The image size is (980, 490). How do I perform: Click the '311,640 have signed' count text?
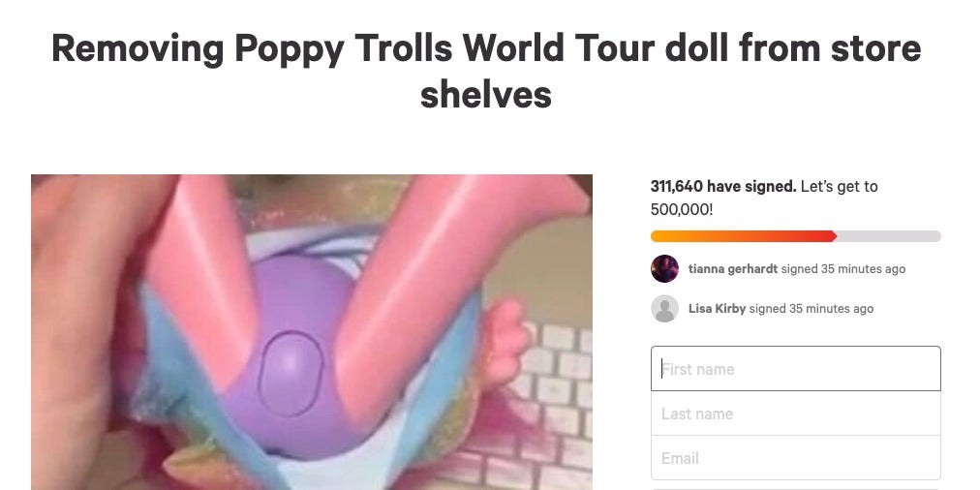(723, 186)
